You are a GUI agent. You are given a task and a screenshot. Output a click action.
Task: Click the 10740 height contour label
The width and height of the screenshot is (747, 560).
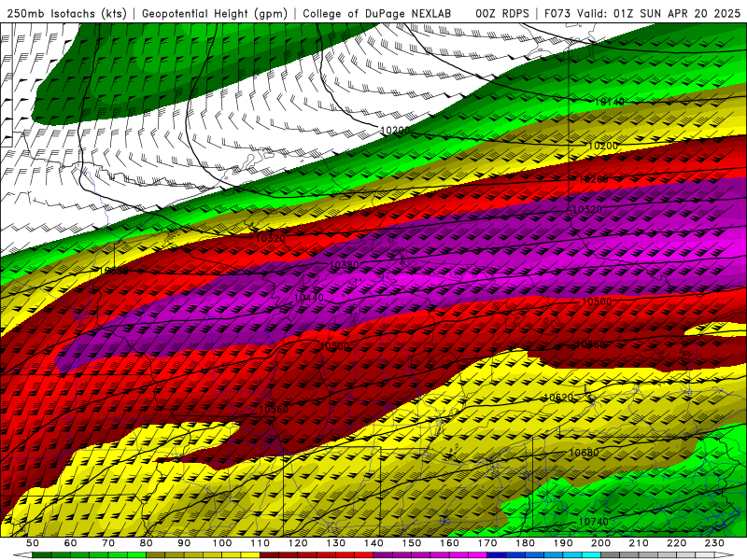coord(594,522)
